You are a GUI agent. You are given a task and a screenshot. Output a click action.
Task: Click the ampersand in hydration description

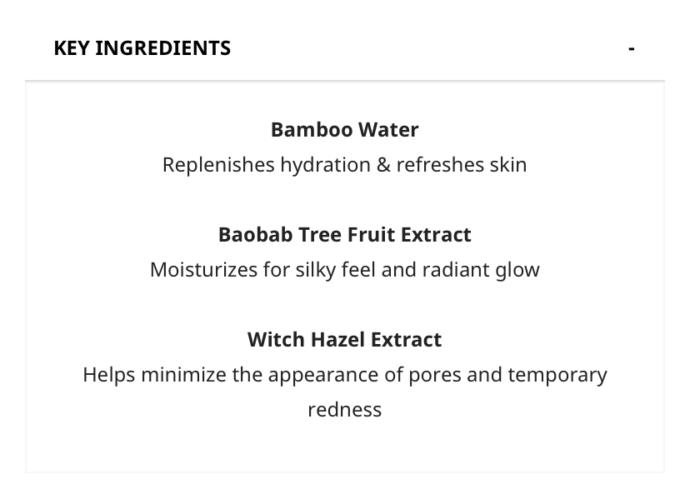click(x=383, y=165)
